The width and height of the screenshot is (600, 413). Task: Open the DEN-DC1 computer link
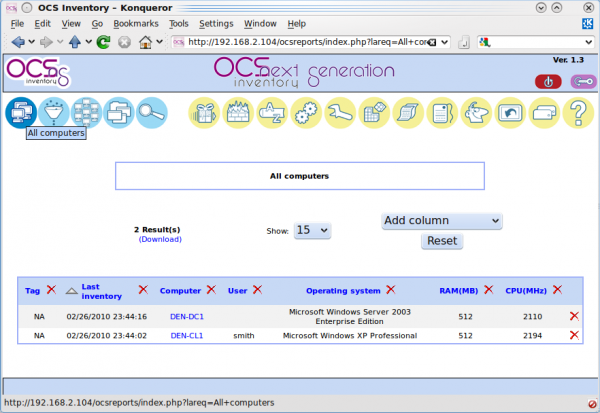click(187, 317)
